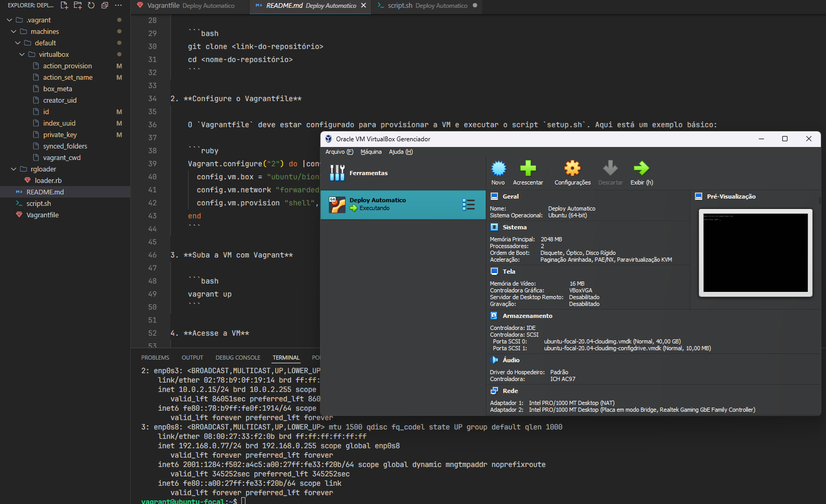
Task: Open synced_folders file
Action: click(x=65, y=146)
